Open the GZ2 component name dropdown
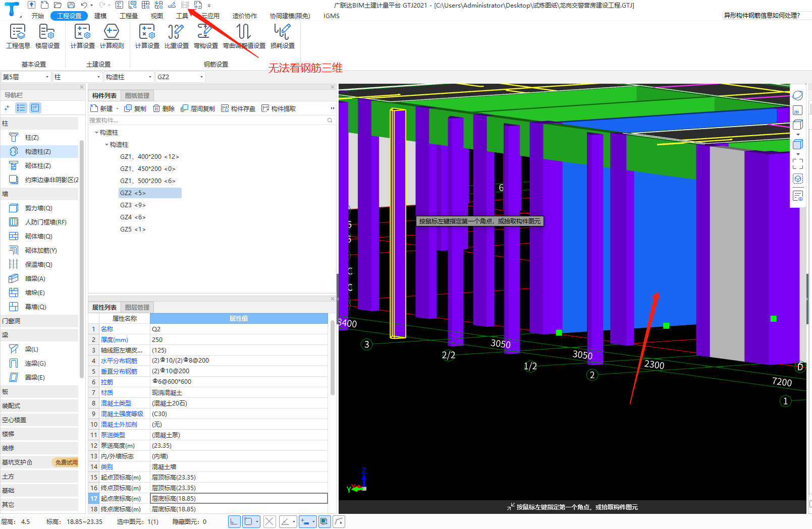This screenshot has height=529, width=812. tap(180, 77)
